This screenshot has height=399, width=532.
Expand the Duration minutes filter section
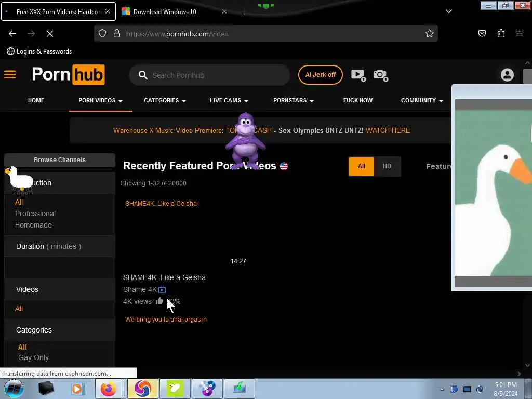60,246
